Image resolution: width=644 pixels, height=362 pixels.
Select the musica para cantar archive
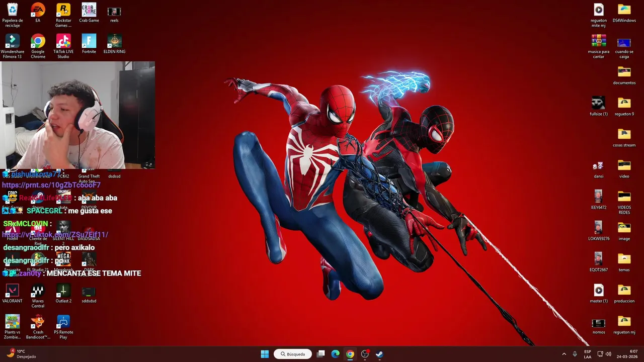[598, 46]
